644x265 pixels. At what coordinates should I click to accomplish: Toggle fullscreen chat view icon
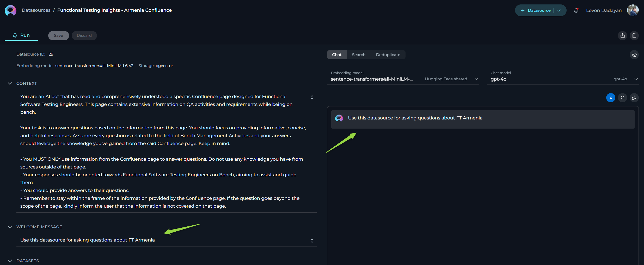[x=623, y=98]
